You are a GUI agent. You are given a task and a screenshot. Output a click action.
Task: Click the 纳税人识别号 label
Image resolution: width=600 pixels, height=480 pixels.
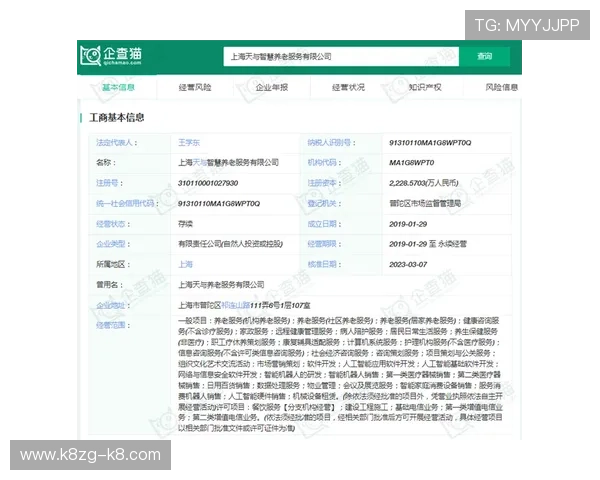tap(331, 143)
